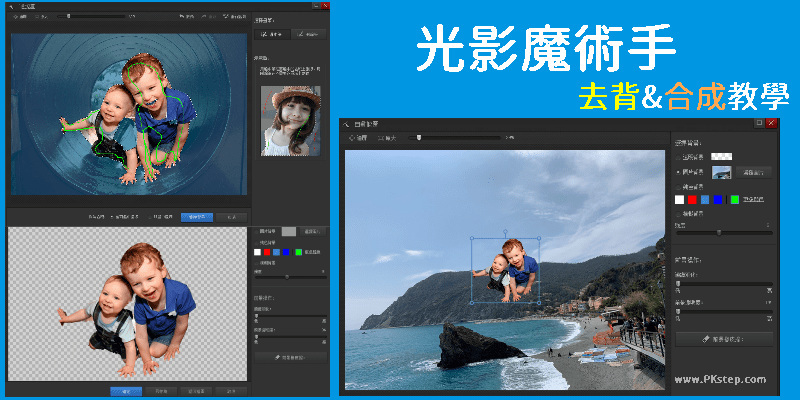800x400 pixels.
Task: Click top-right corner handle of placed cutout
Action: [539, 238]
